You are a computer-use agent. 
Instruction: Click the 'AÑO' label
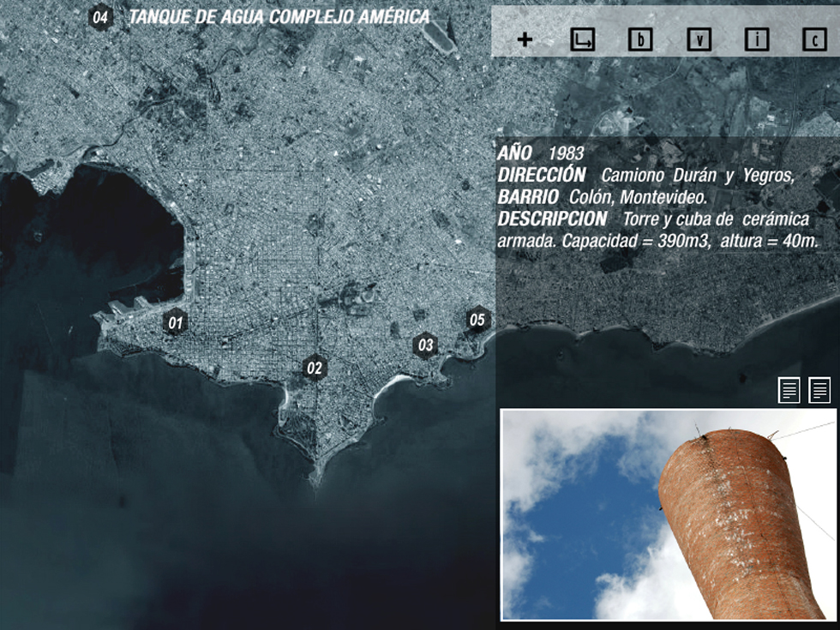coord(514,153)
